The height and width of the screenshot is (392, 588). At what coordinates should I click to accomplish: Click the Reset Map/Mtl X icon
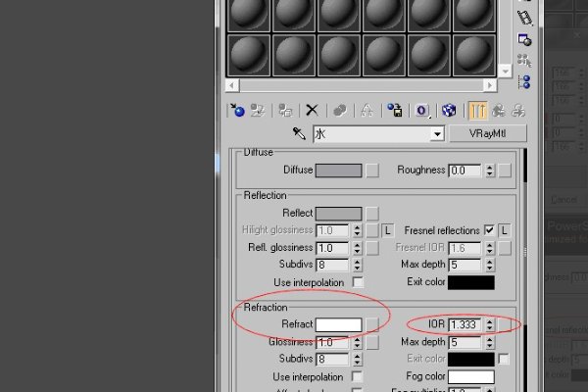pyautogui.click(x=312, y=111)
